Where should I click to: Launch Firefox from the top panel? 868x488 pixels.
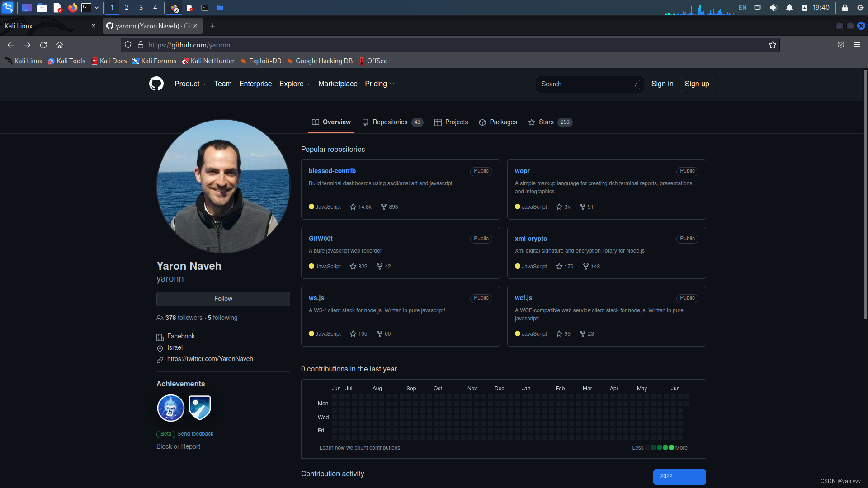pos(72,7)
